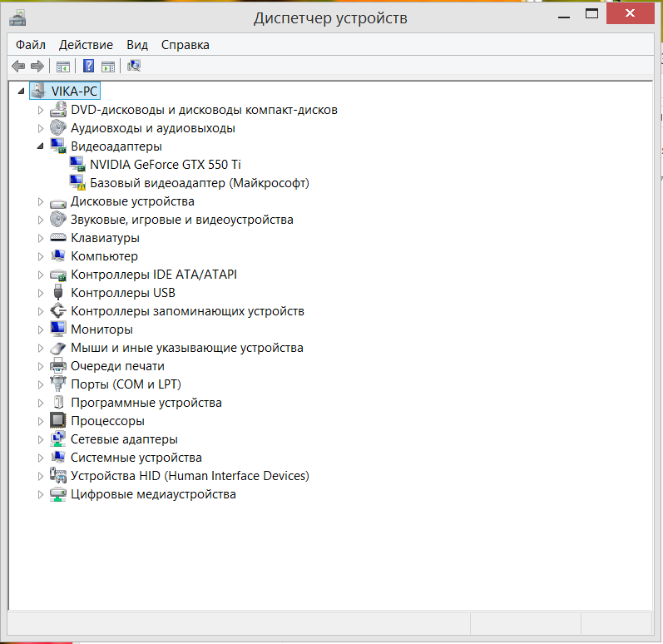663x644 pixels.
Task: Select the Программные устройства label
Action: tap(146, 403)
